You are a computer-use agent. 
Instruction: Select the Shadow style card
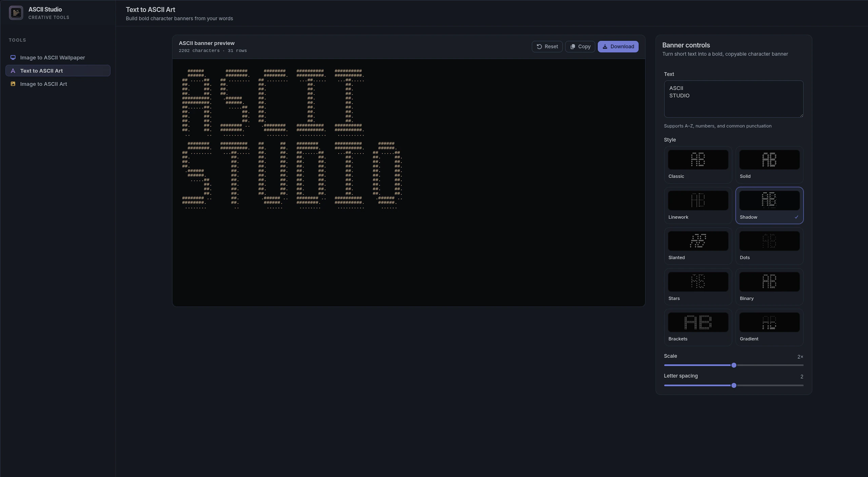point(769,205)
